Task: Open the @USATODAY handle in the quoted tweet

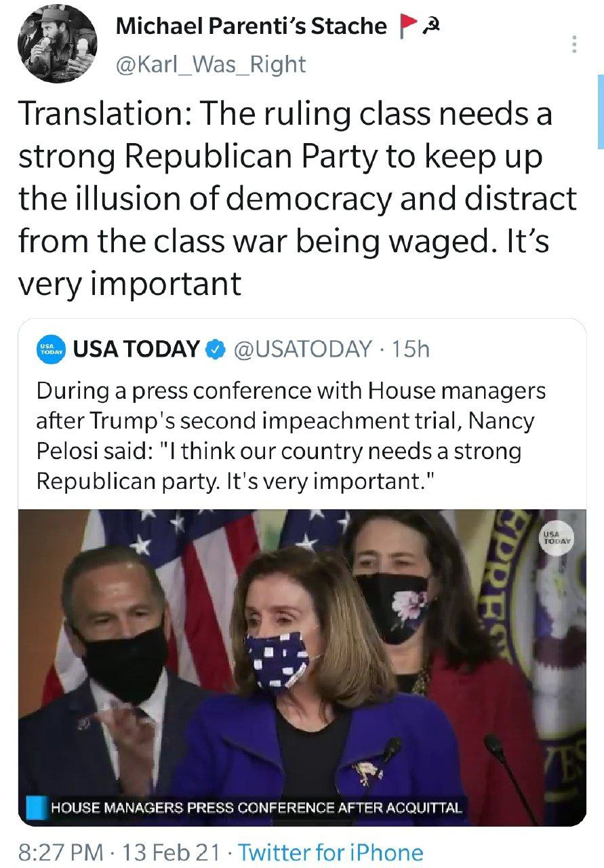Action: [302, 350]
